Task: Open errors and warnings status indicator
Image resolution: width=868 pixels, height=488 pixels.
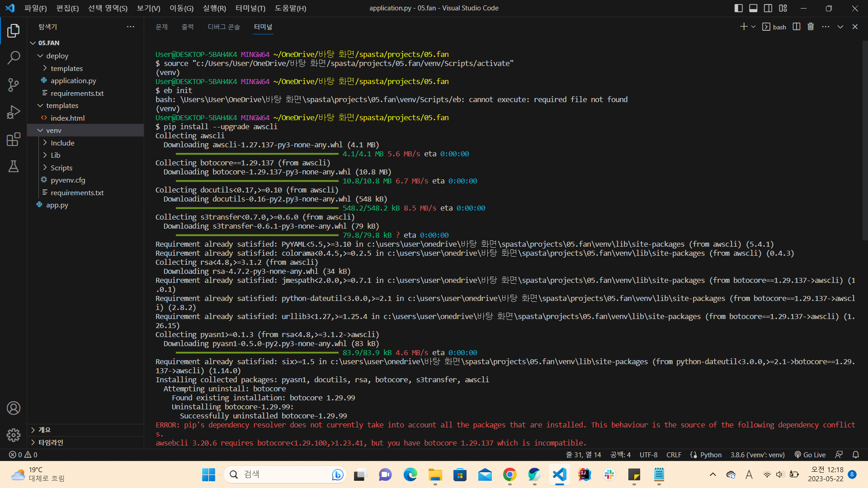Action: pos(24,455)
